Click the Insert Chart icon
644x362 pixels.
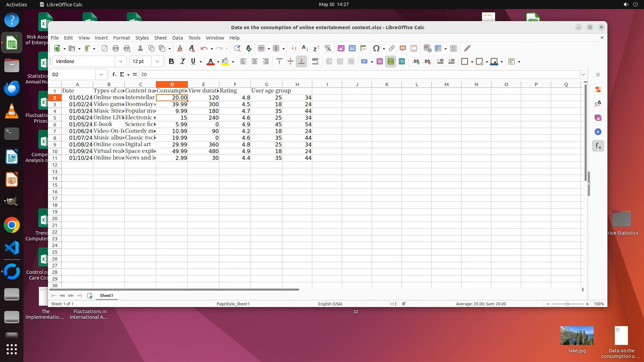pos(352,48)
